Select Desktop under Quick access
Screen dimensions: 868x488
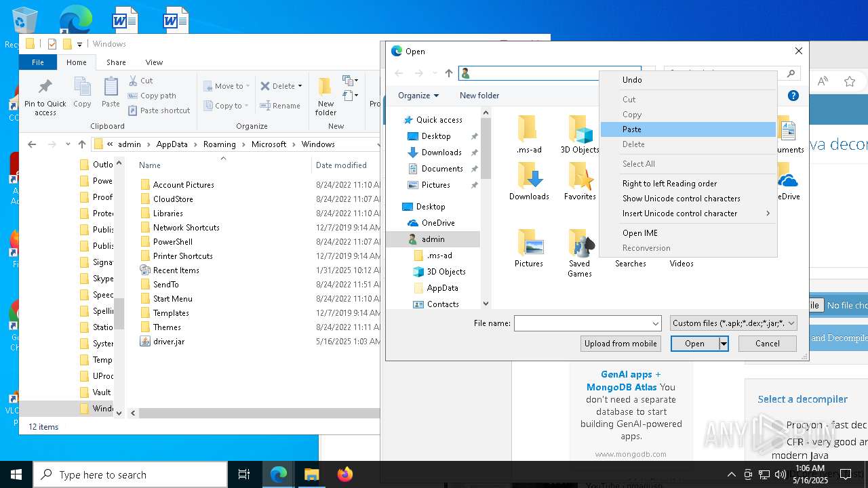[436, 136]
